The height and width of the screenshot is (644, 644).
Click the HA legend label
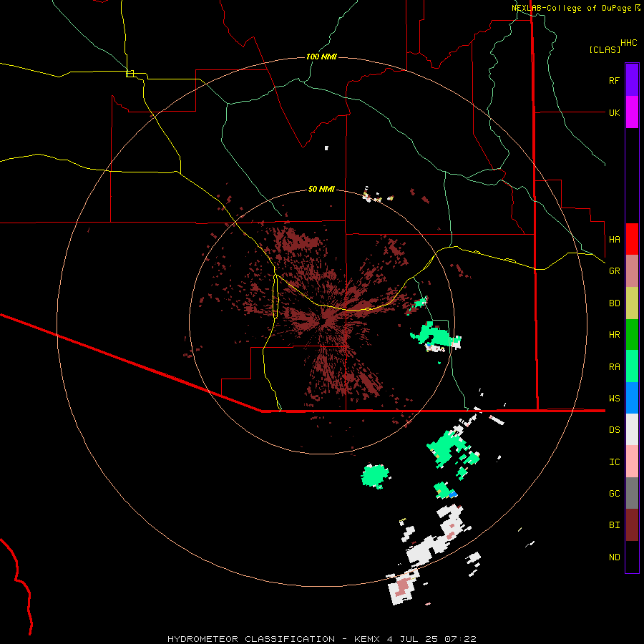pos(614,240)
